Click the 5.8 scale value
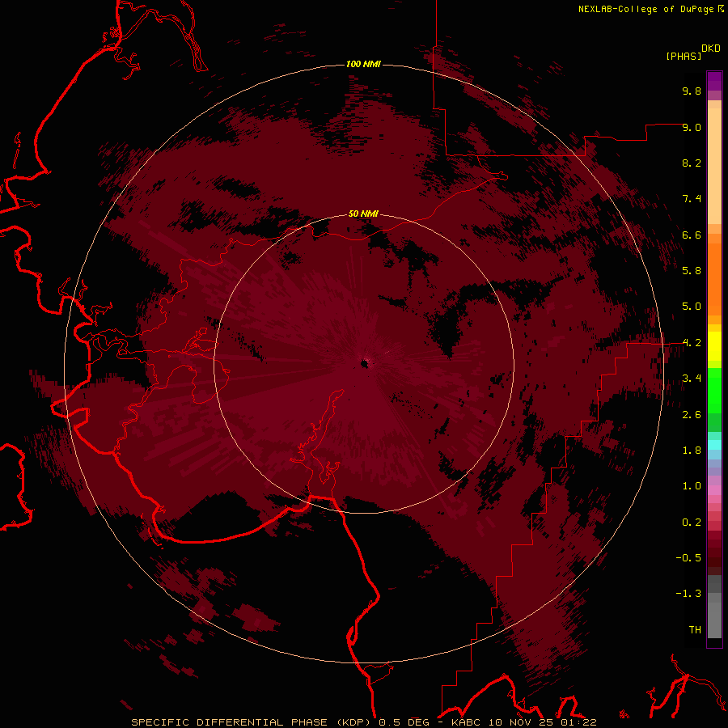Screen dimensions: 728x728 click(692, 271)
